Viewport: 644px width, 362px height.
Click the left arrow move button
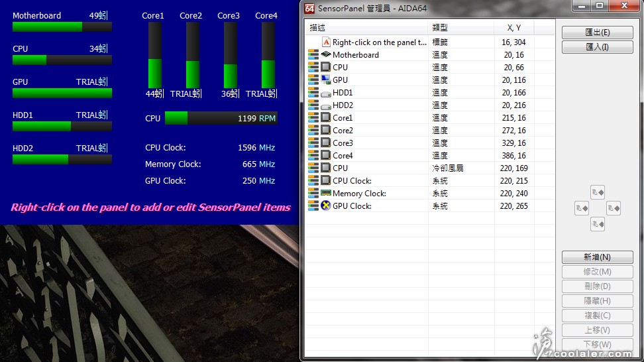582,208
